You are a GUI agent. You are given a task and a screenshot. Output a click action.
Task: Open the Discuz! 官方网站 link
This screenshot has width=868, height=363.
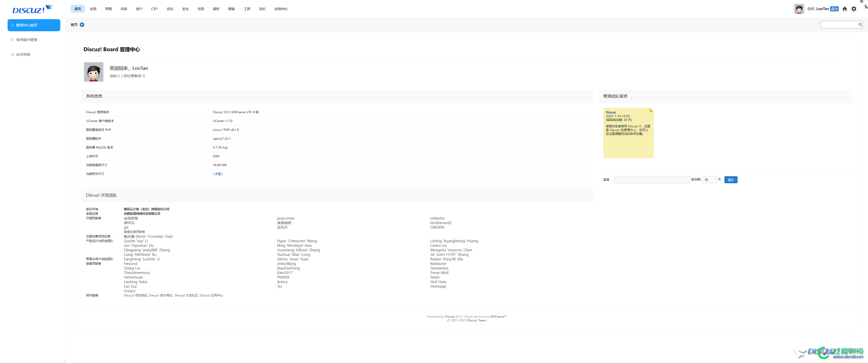[x=161, y=295]
